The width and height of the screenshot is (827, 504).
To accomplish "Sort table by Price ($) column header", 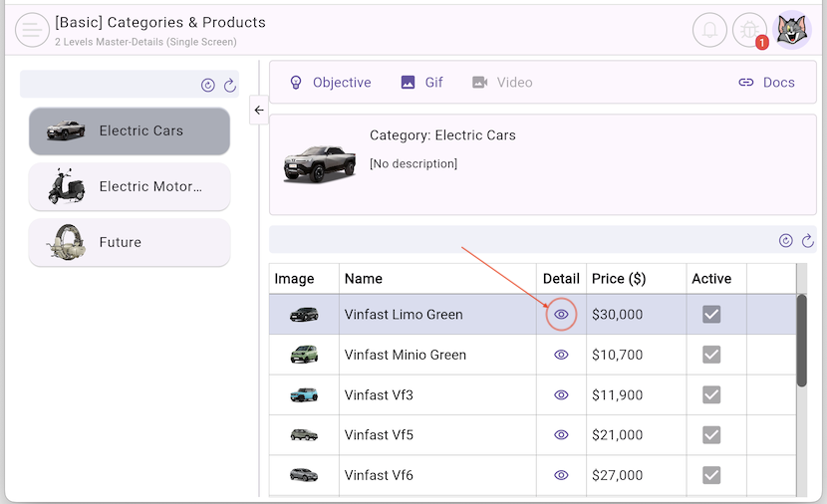I will pyautogui.click(x=618, y=279).
